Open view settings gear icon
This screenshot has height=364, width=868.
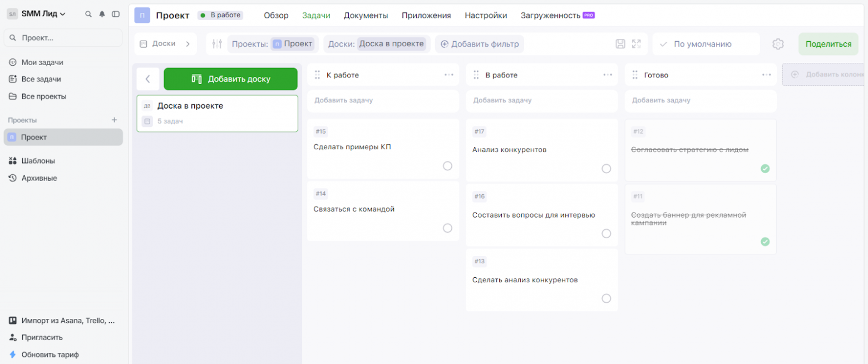pyautogui.click(x=778, y=44)
